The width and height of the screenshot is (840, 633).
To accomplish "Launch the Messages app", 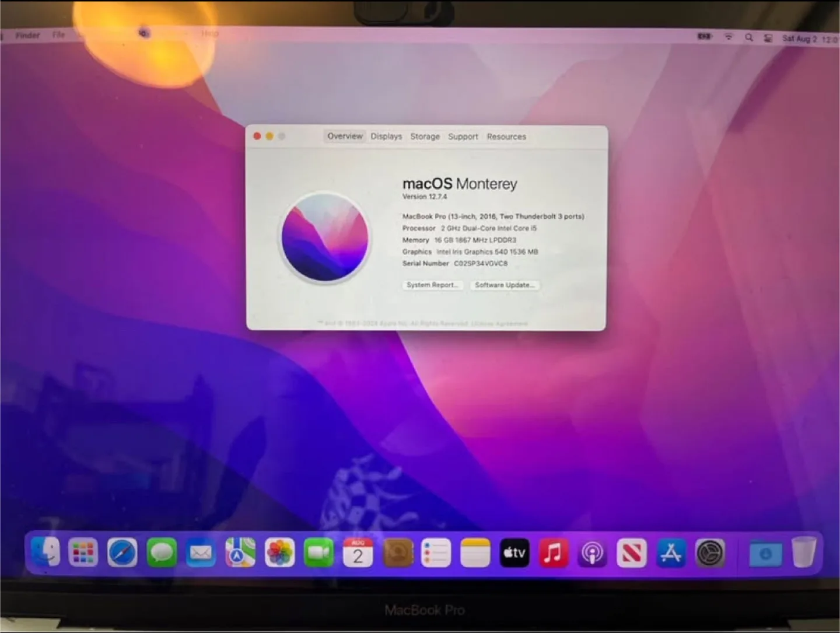I will (x=161, y=553).
